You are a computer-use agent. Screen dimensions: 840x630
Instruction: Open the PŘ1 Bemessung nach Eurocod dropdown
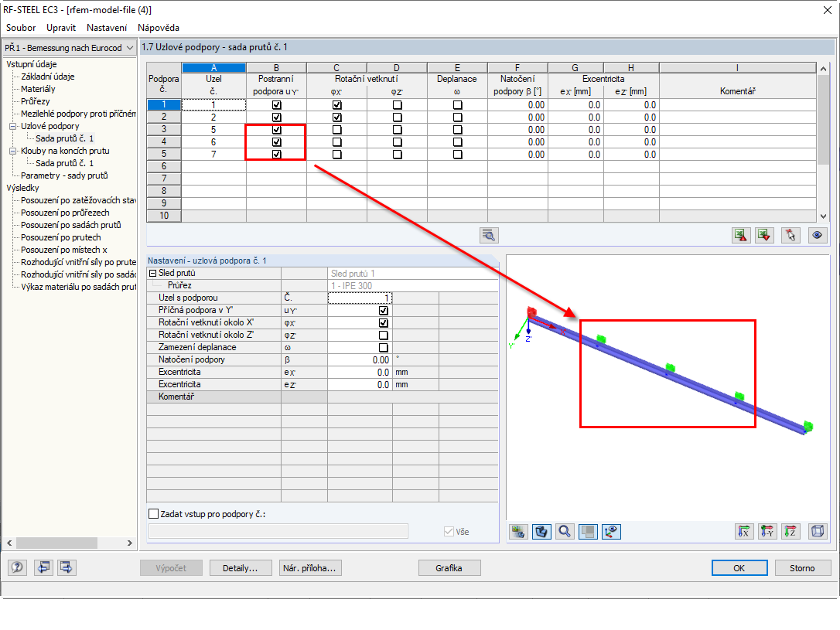[x=69, y=48]
